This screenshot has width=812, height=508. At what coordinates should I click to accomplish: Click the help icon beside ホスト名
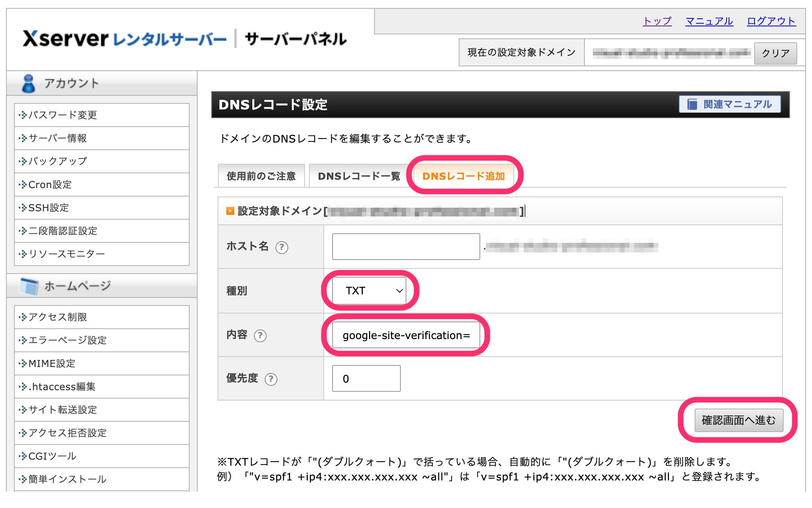(281, 247)
